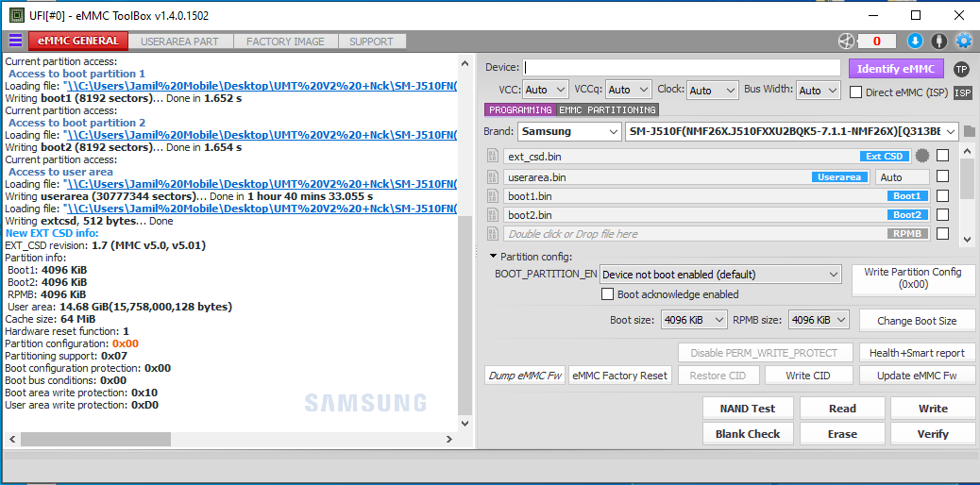
Task: Click the UFI app icon in title bar
Action: click(x=16, y=15)
